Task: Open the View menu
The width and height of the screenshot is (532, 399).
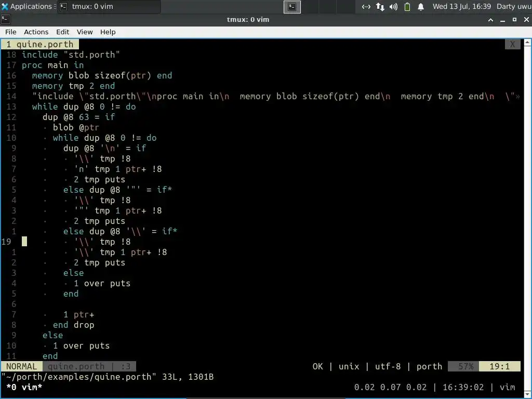Action: pos(85,32)
